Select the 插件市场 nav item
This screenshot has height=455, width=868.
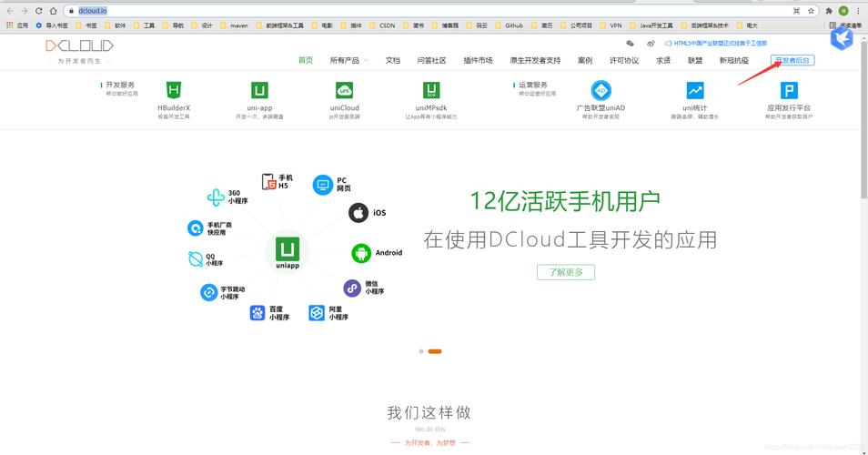point(478,60)
